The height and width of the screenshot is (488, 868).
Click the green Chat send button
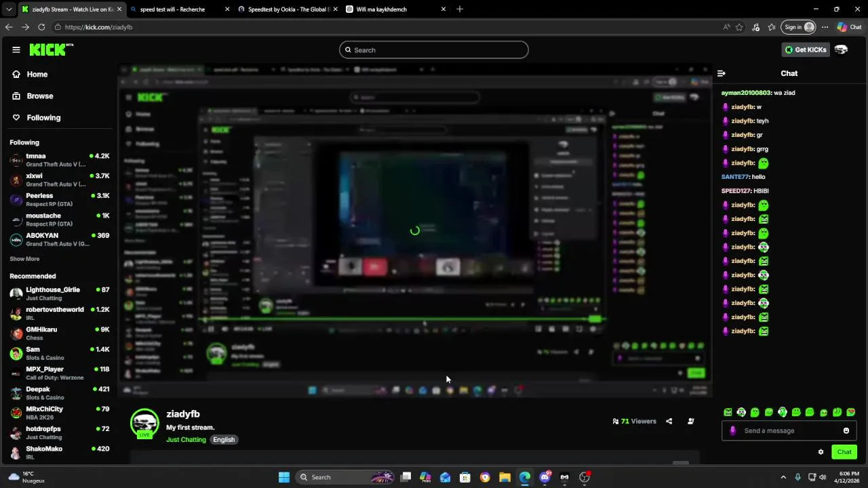coord(844,452)
